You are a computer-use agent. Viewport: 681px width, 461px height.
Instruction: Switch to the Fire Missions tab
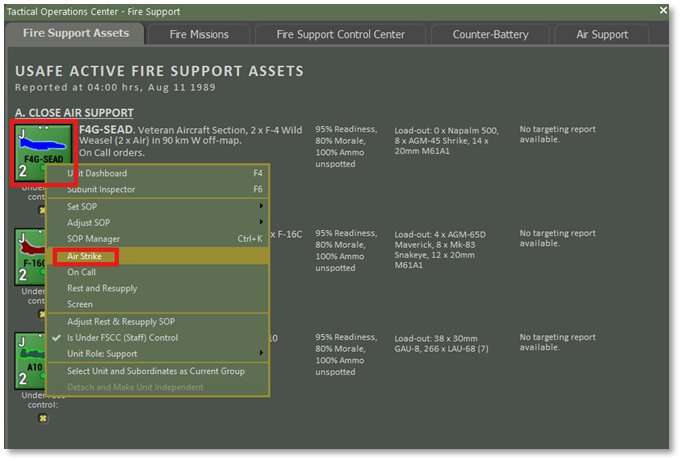click(199, 34)
